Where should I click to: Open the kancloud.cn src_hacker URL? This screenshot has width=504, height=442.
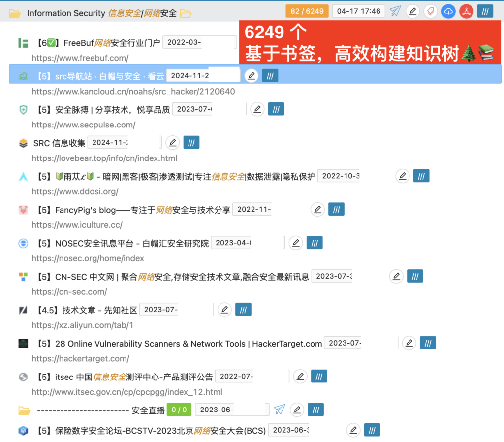[133, 92]
